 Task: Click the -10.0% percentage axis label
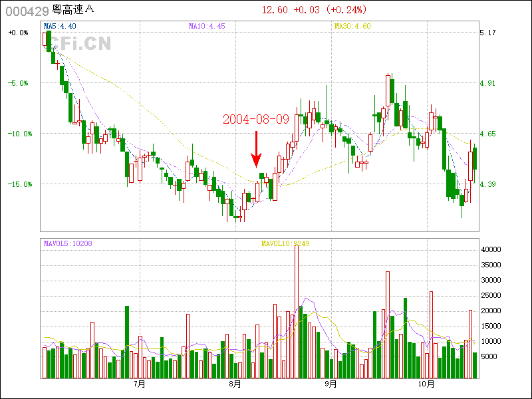tap(18, 134)
